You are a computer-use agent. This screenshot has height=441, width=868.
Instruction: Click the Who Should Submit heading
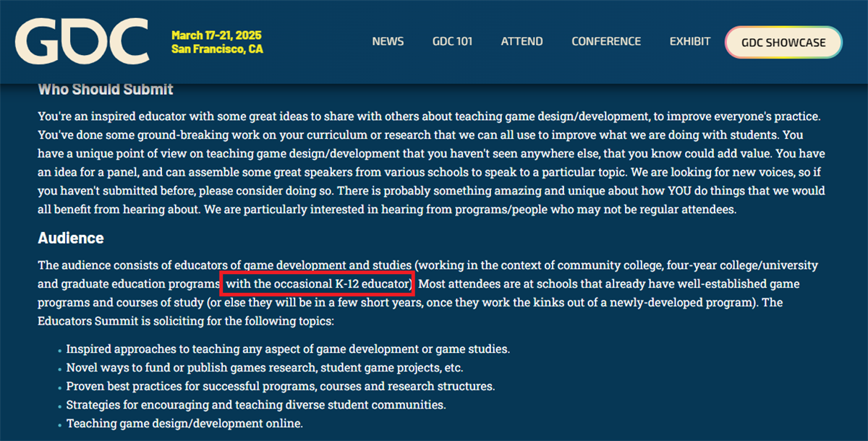pos(106,90)
